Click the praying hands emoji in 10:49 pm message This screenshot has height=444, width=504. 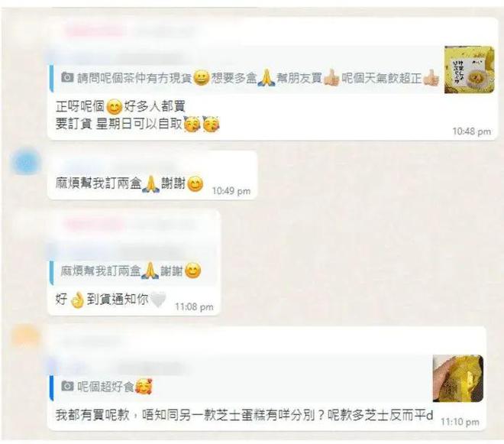point(150,184)
